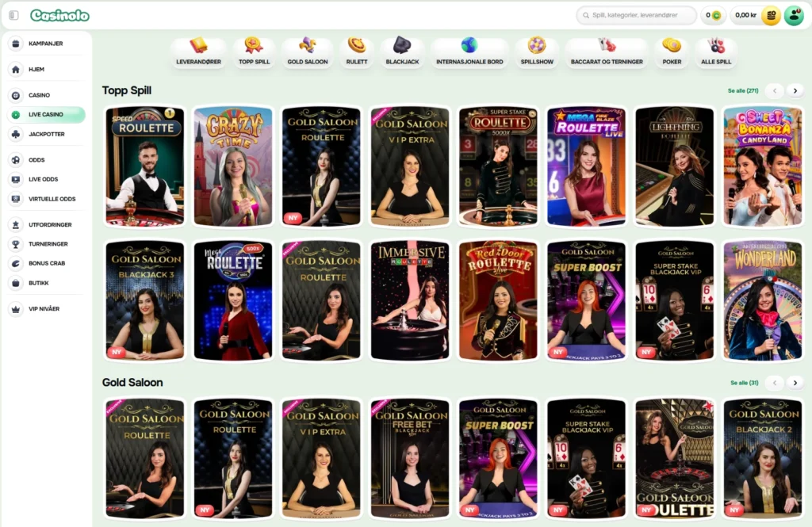Click the Kampanjer sidebar icon
The height and width of the screenshot is (527, 812).
[x=16, y=44]
